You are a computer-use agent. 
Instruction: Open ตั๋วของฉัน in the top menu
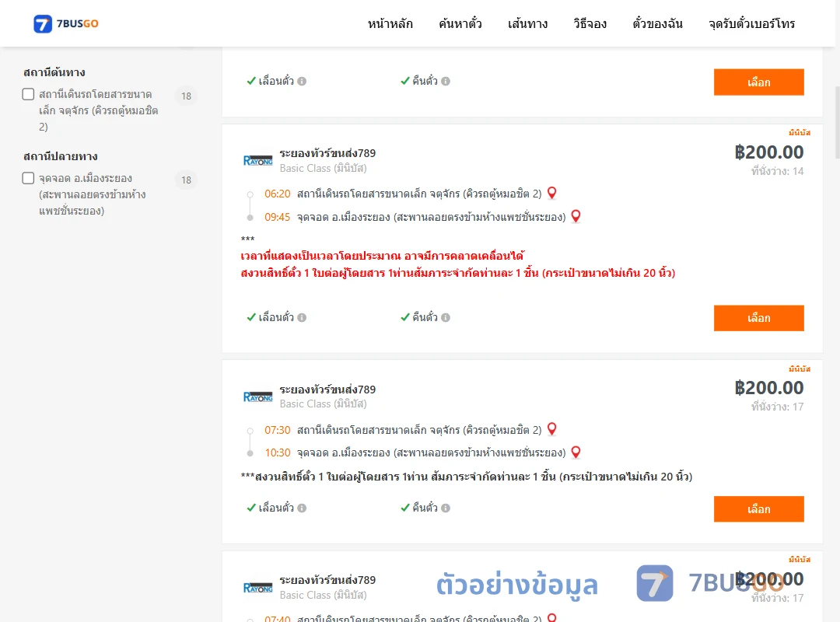point(657,23)
